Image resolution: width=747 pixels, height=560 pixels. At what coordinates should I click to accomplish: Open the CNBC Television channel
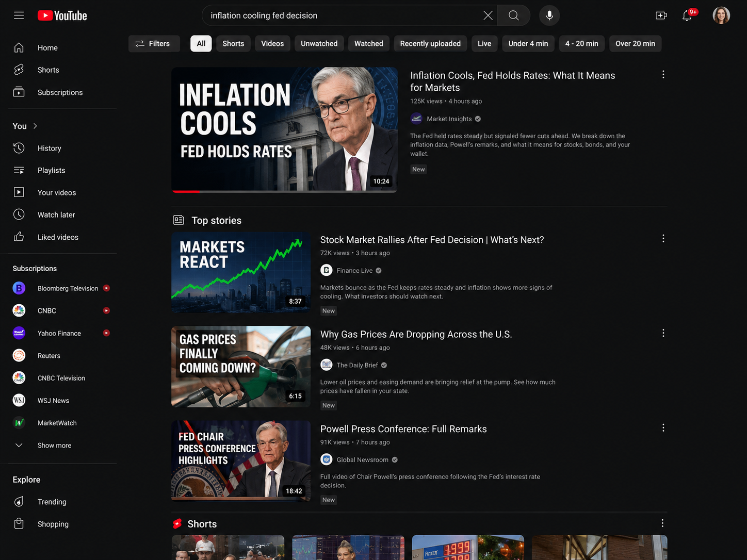click(x=62, y=378)
